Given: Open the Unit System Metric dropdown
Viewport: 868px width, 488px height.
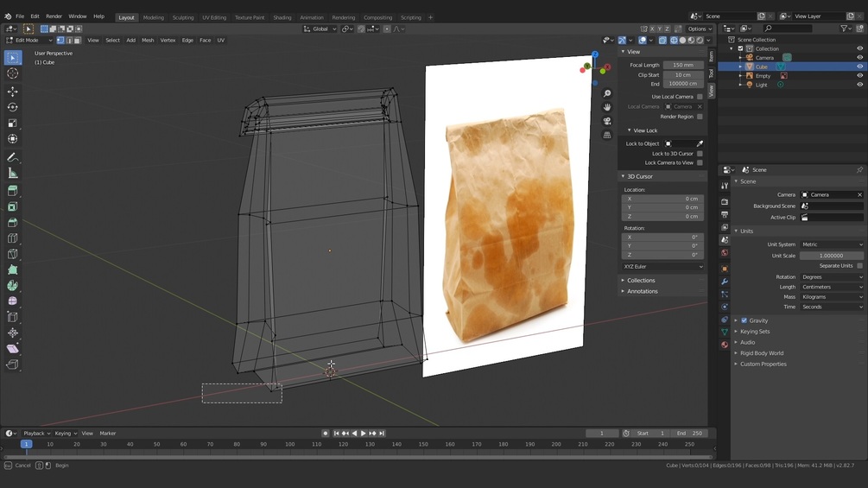Looking at the screenshot, I should [x=832, y=244].
